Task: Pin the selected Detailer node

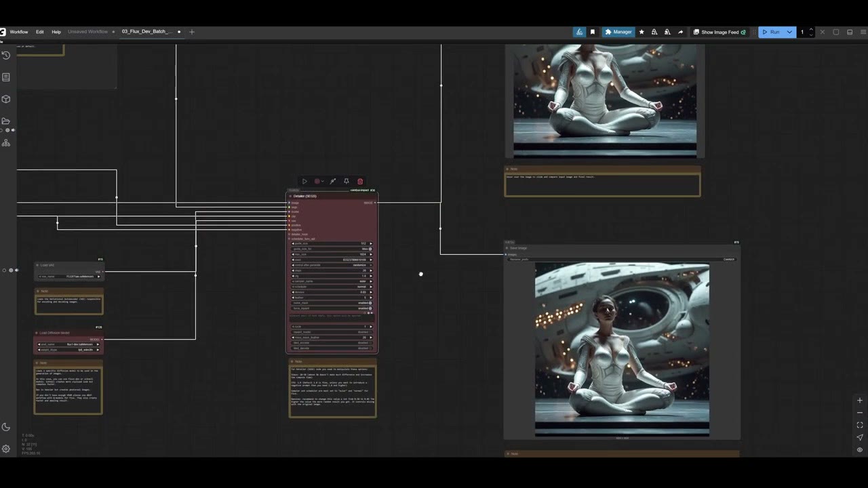Action: pyautogui.click(x=347, y=182)
